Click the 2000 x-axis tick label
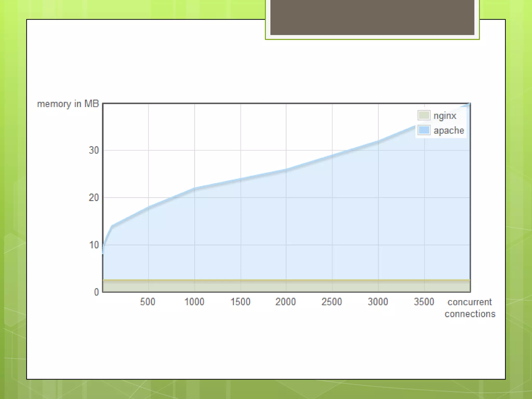The height and width of the screenshot is (399, 532). click(x=285, y=302)
